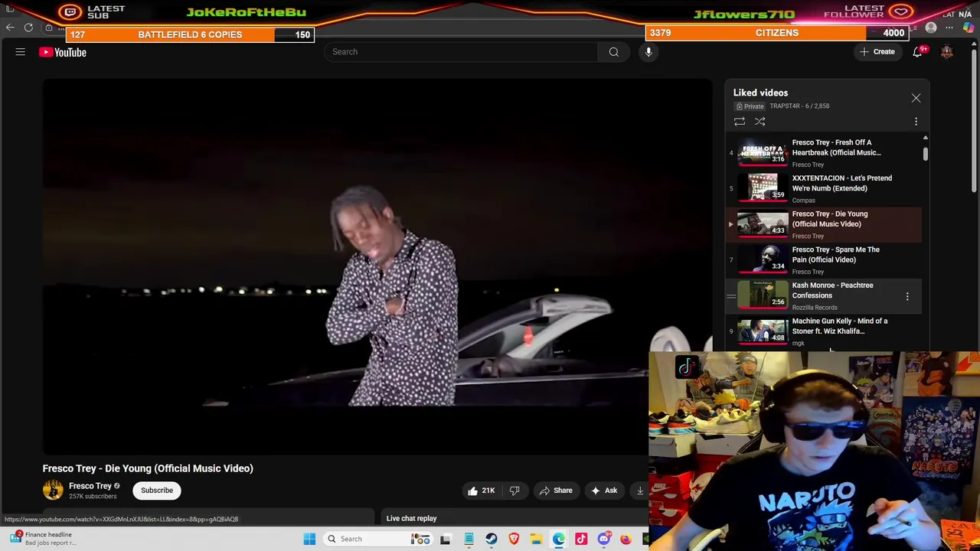The image size is (980, 551).
Task: Open YouTube notifications bell
Action: coord(917,52)
